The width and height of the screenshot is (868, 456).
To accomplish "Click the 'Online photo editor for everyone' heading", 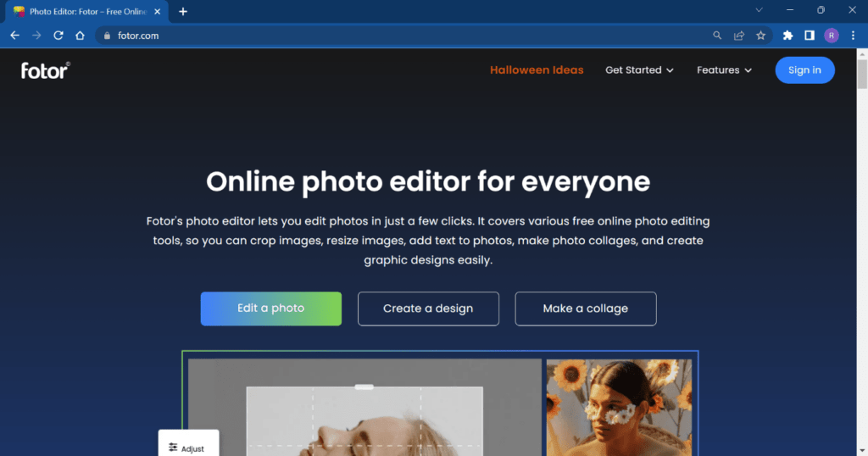I will pos(428,181).
